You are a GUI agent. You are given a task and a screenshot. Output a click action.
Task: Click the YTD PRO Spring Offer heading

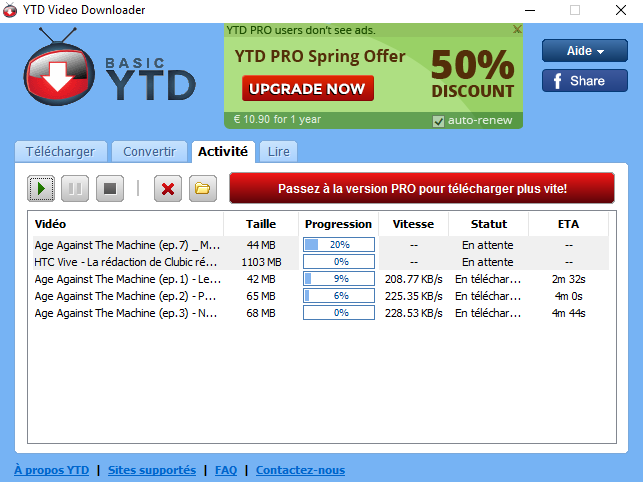pyautogui.click(x=320, y=56)
